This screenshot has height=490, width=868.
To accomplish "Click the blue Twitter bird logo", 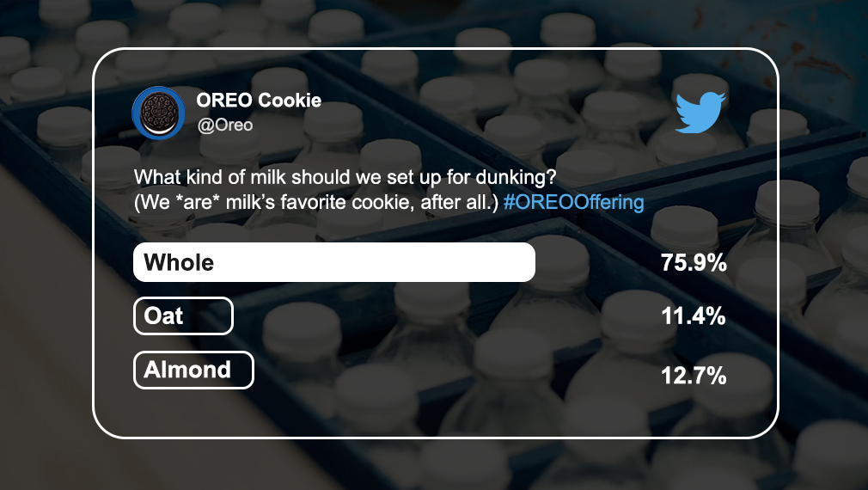I will (700, 113).
